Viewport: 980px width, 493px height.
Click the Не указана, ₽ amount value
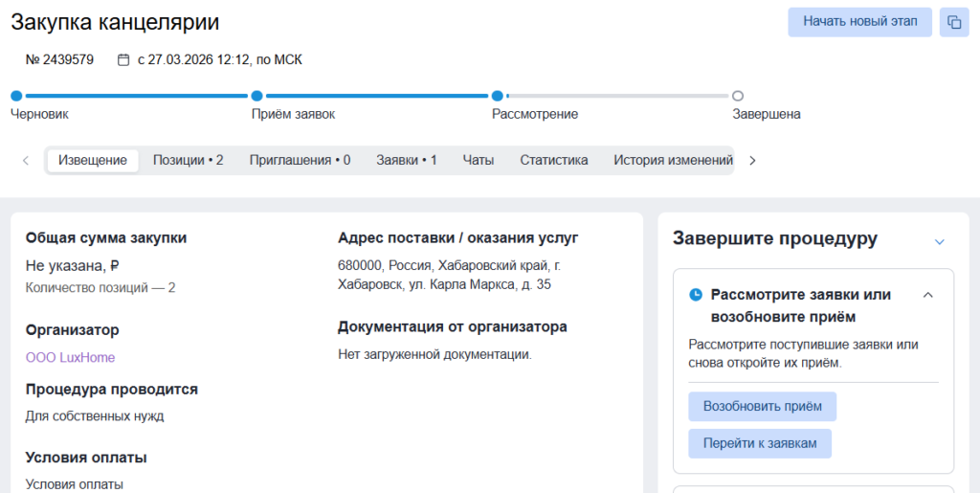pos(73,266)
